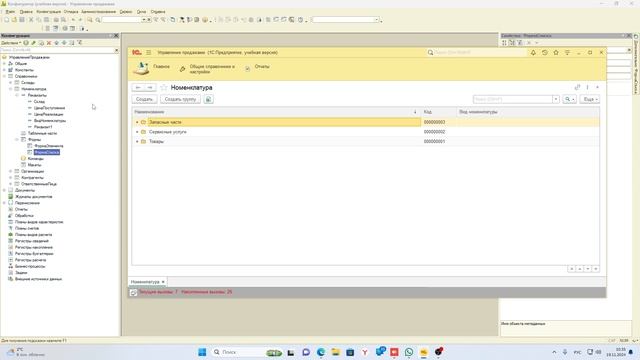Open favorites star in 1C Enterprise title bar
Image resolution: width=640 pixels, height=360 pixels.
click(556, 53)
